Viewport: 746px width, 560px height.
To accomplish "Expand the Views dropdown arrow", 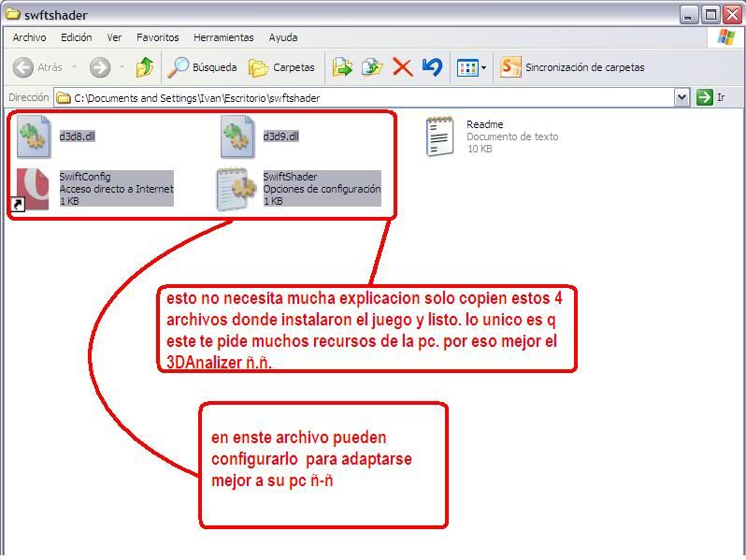I will [484, 68].
